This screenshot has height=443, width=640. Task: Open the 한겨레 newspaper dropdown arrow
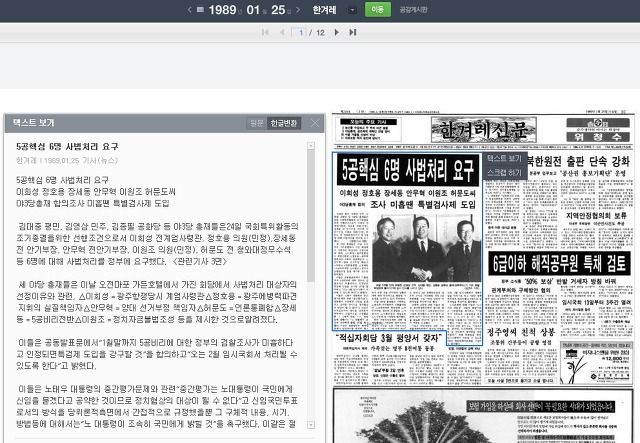click(352, 10)
